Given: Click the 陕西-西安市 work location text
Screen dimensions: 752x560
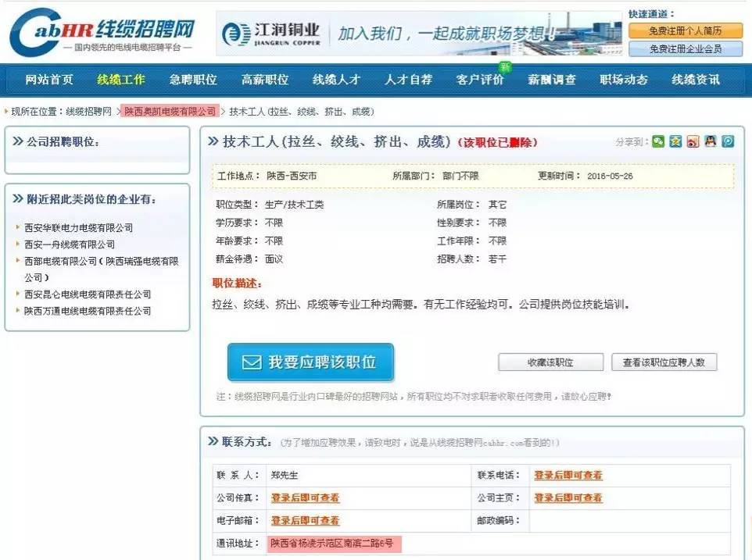Looking at the screenshot, I should pos(292,176).
